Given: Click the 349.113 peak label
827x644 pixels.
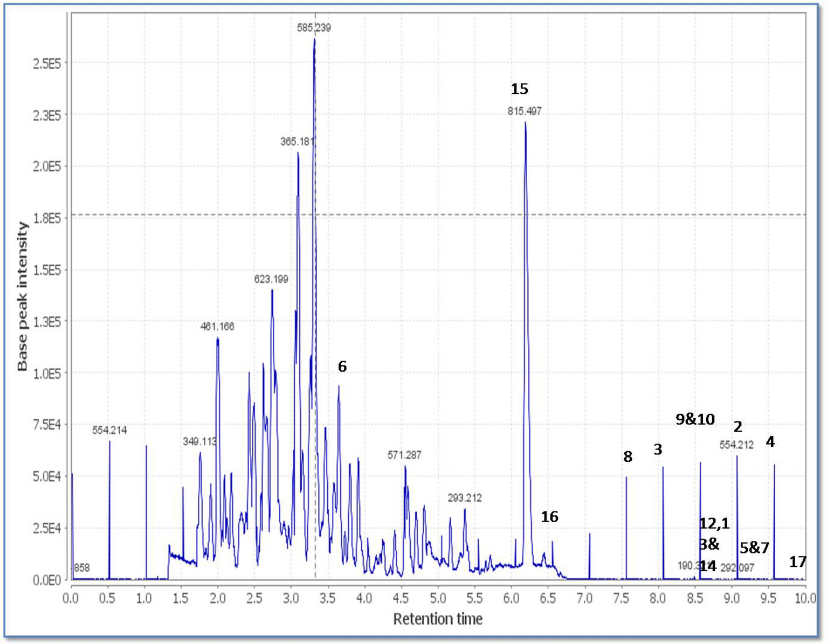Looking at the screenshot, I should (200, 442).
